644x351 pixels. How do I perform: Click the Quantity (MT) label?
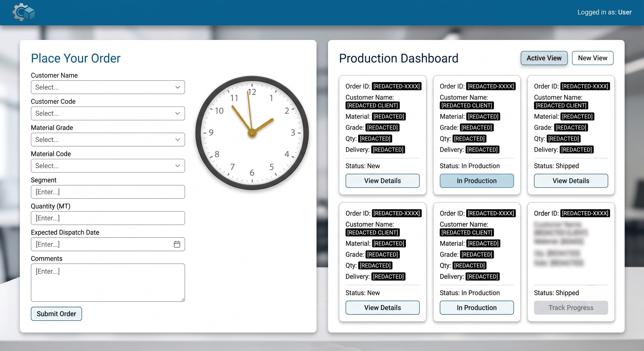click(x=51, y=206)
